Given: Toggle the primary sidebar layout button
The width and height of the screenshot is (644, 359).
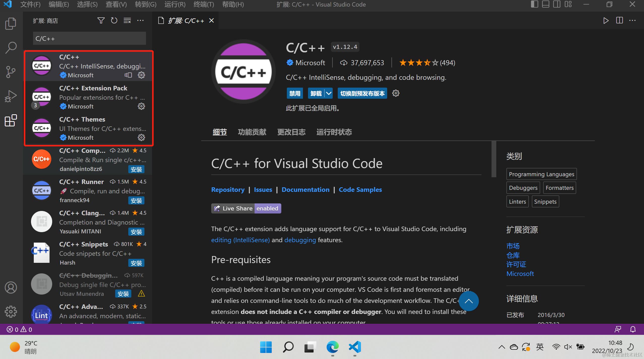Looking at the screenshot, I should pos(534,4).
